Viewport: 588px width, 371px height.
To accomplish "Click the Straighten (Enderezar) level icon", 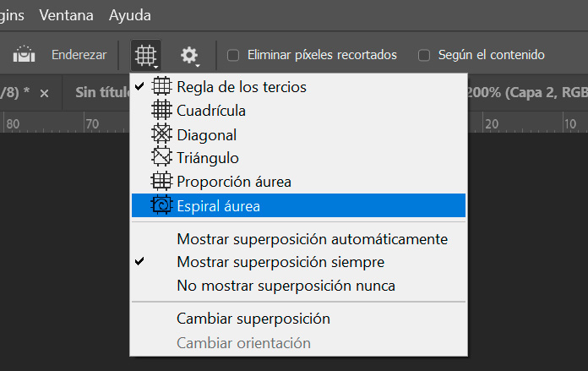I will tap(24, 55).
